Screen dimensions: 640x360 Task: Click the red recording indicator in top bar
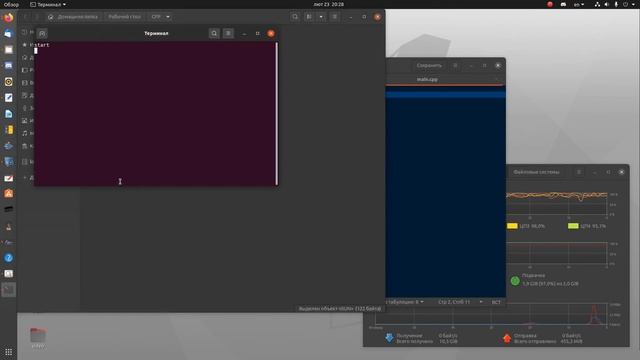pos(550,4)
